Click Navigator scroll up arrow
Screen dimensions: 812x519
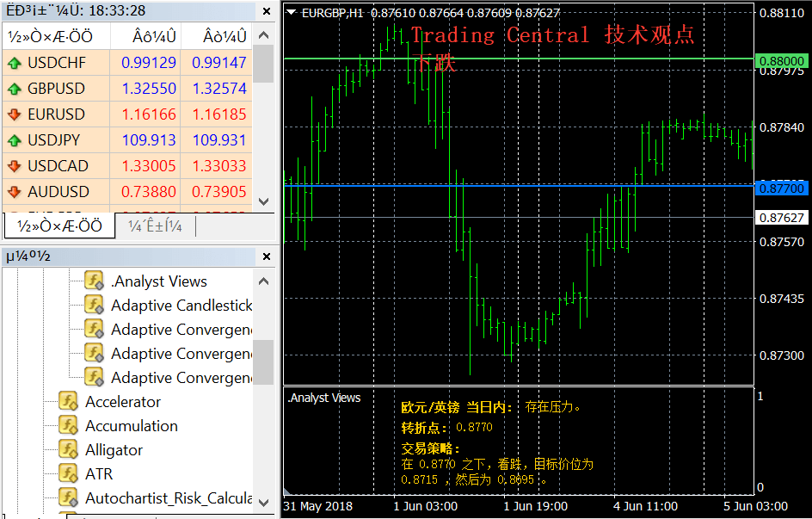coord(263,281)
